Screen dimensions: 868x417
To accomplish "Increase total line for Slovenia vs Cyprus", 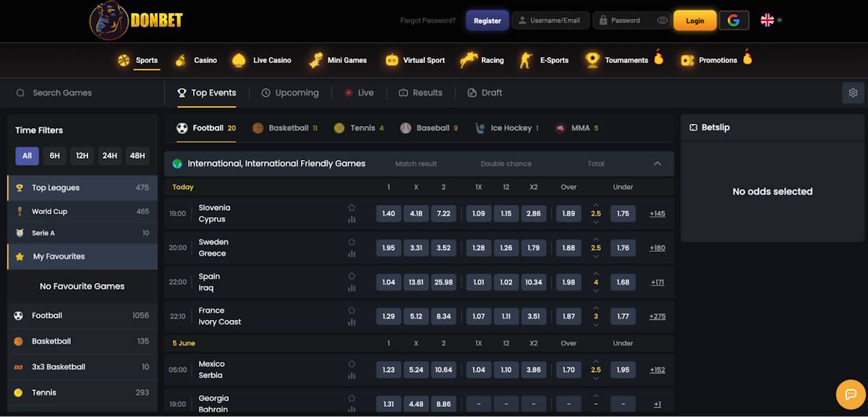I will click(x=596, y=206).
